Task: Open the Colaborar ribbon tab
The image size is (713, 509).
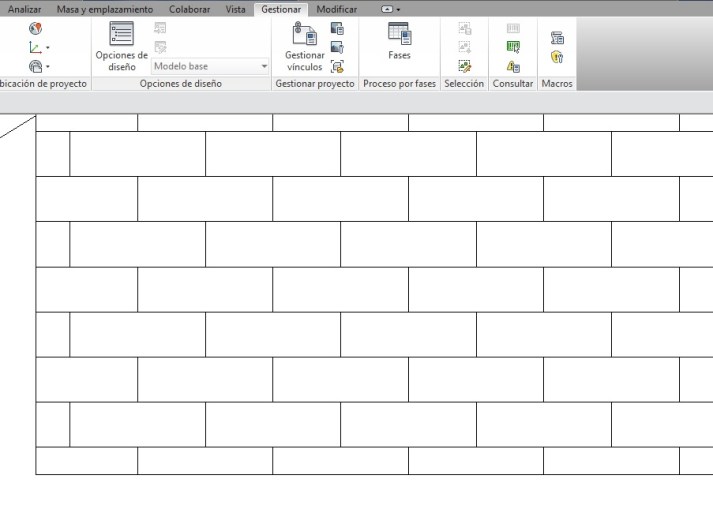Action: point(189,9)
